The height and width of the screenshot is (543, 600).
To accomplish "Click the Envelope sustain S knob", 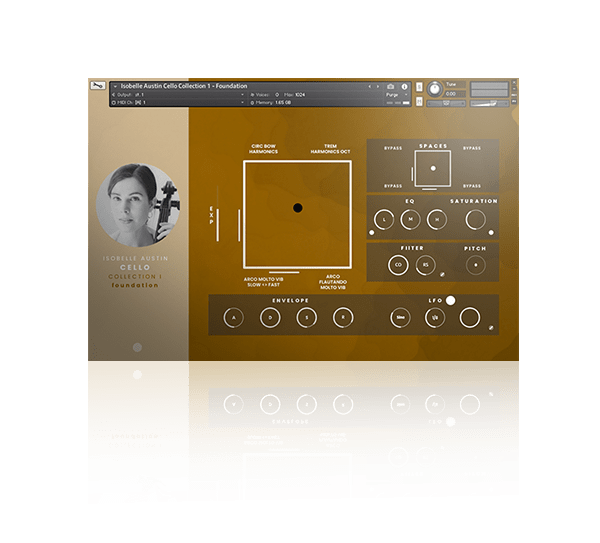I will tap(307, 318).
